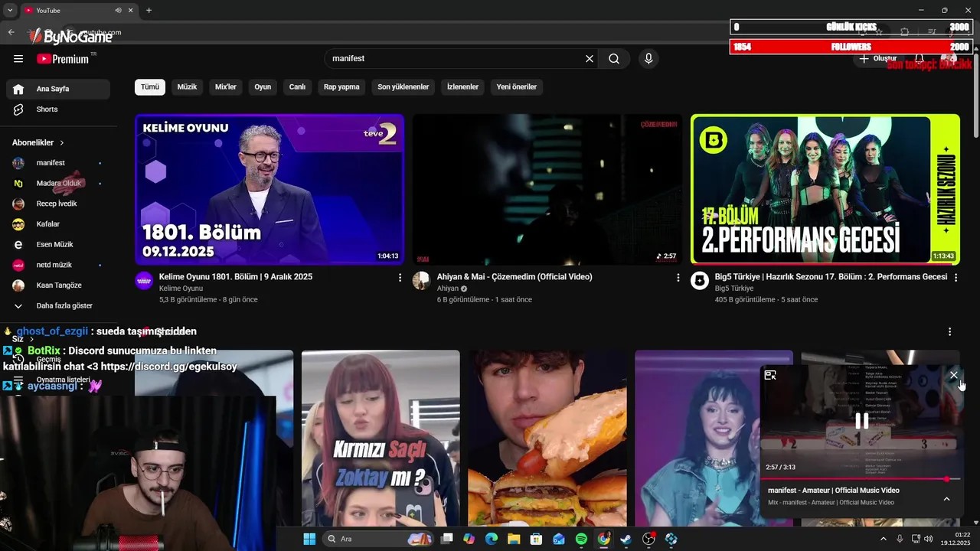Open the system volume tray icon
The image size is (980, 551).
[x=929, y=539]
